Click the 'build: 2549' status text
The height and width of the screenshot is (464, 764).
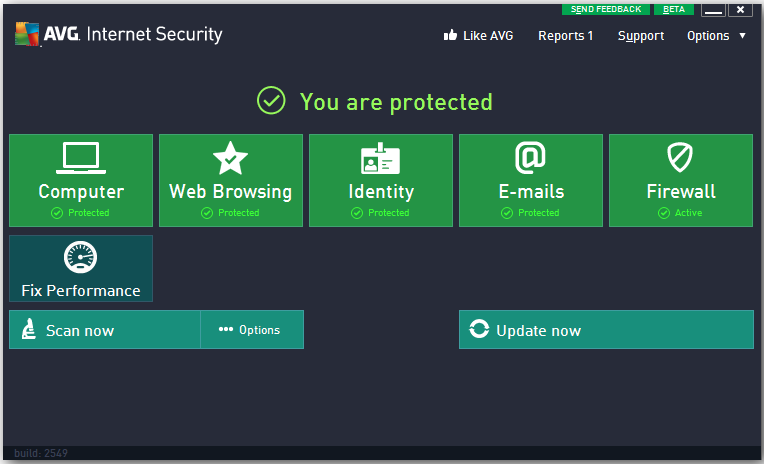pyautogui.click(x=41, y=453)
